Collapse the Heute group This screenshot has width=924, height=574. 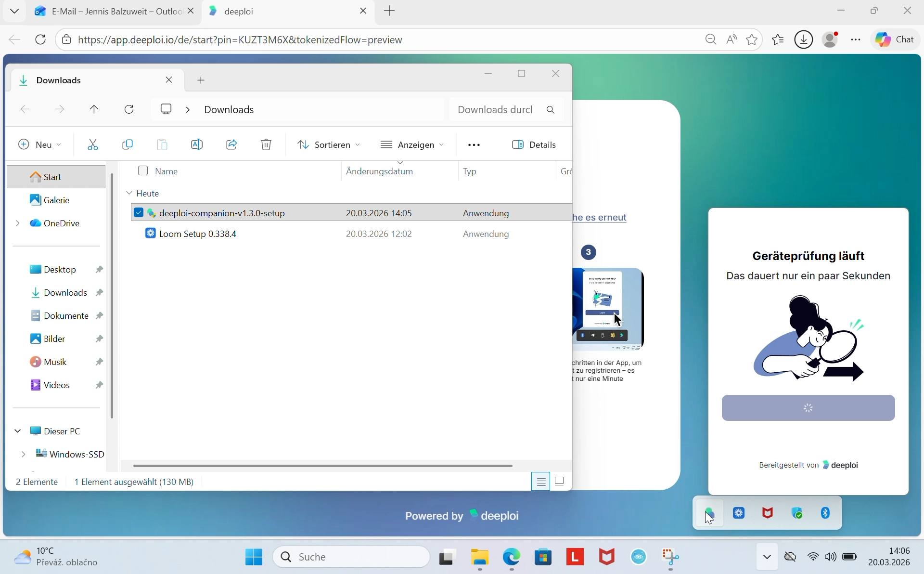129,193
